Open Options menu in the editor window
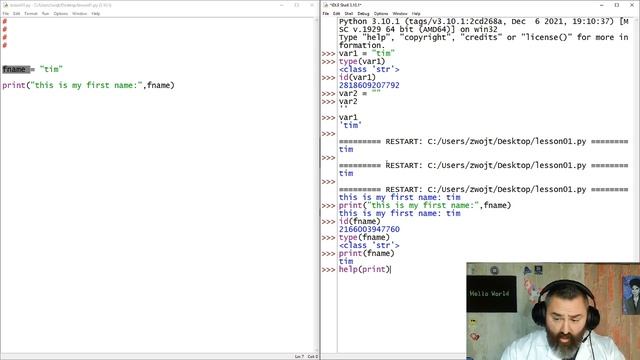This screenshot has height=360, width=640. 61,13
